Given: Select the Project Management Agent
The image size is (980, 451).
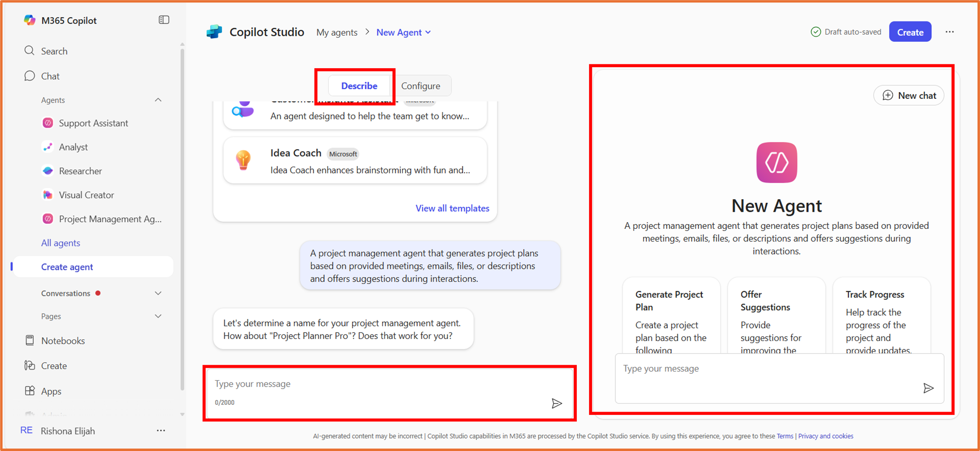Looking at the screenshot, I should tap(110, 219).
